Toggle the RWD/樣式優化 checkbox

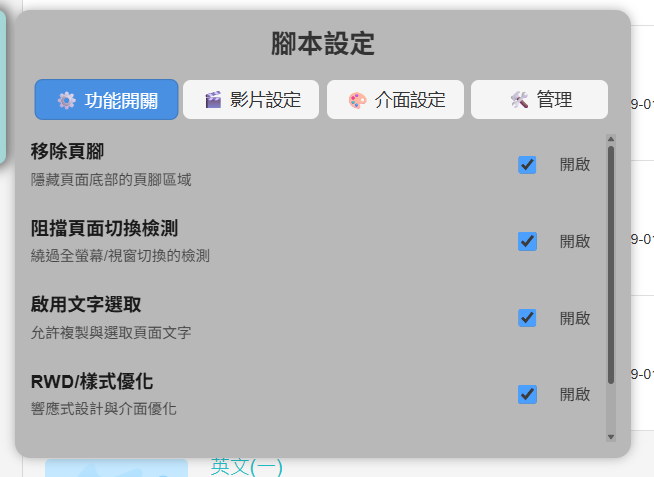click(x=527, y=394)
